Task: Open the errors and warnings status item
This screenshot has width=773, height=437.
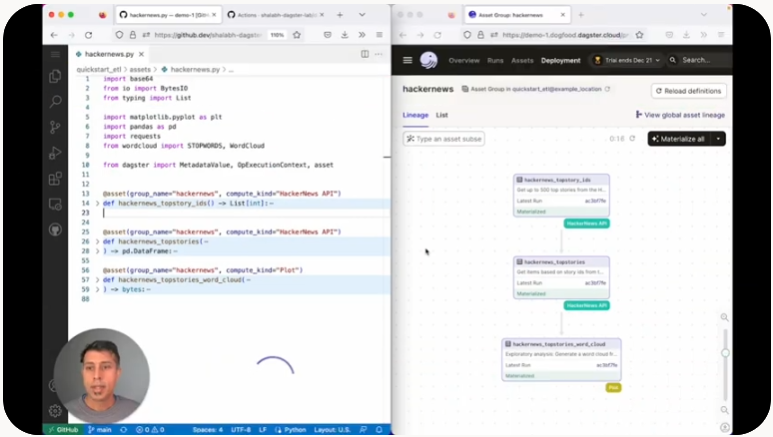Action: (150, 430)
